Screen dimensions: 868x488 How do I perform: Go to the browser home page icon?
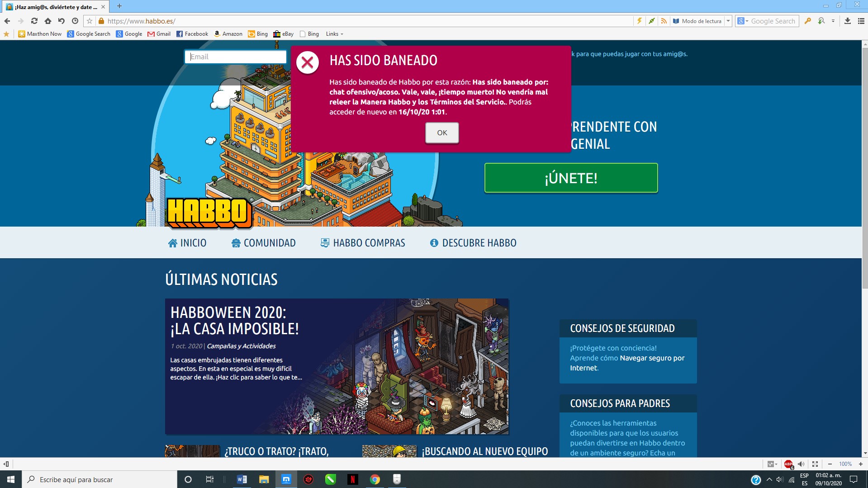click(x=48, y=21)
